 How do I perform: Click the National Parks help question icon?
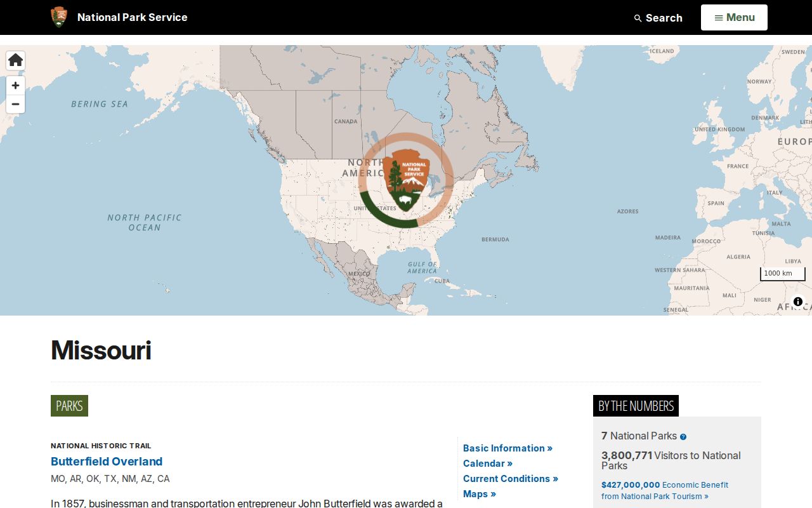point(683,437)
